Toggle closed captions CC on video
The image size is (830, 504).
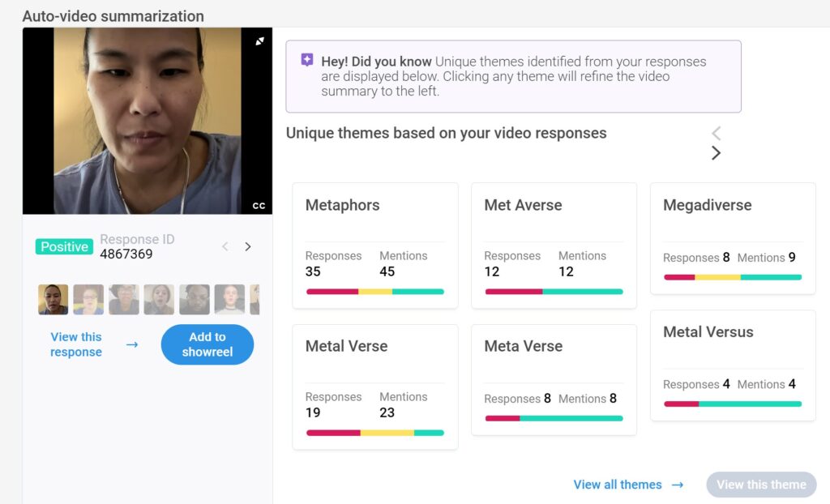tap(259, 206)
